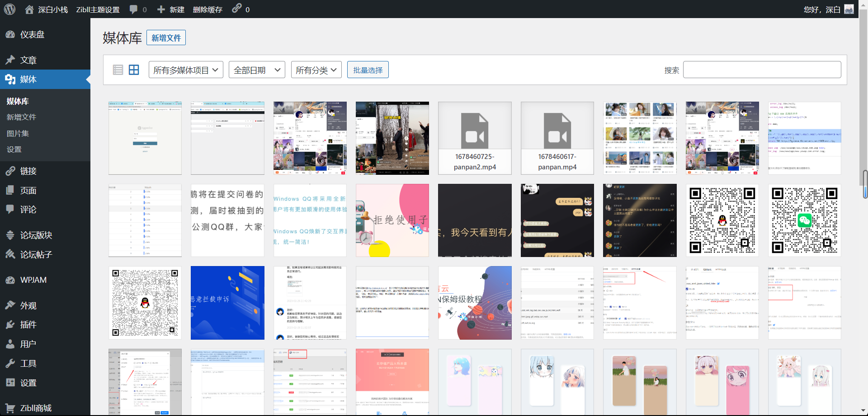Click the 插件 plugin icon in sidebar
This screenshot has height=416, width=868.
point(10,324)
